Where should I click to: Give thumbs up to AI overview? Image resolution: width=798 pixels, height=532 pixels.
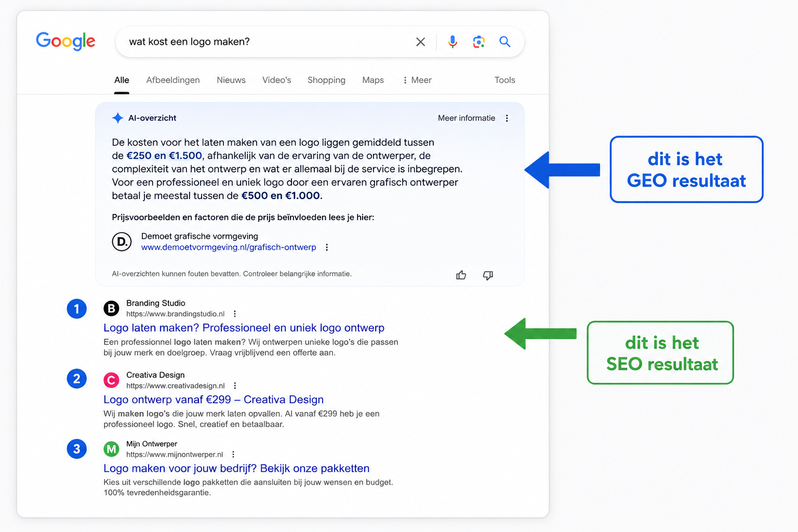[x=461, y=275]
